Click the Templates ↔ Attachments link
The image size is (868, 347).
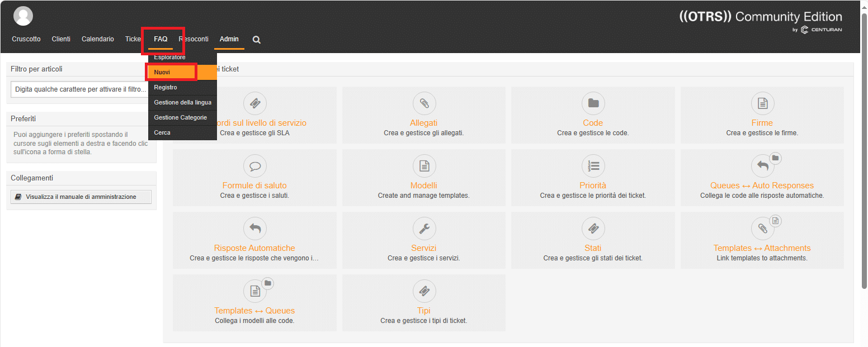[x=762, y=248]
